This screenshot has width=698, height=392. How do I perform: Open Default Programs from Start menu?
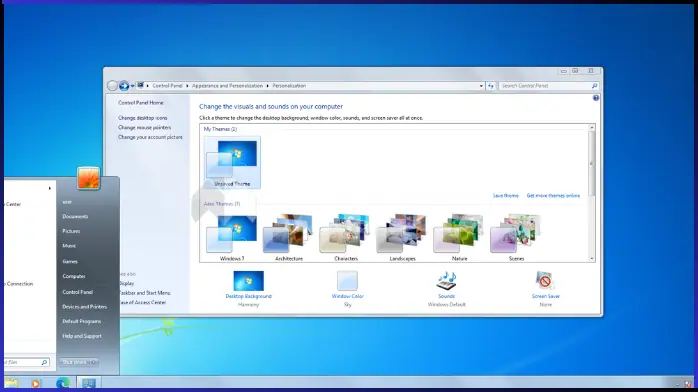pyautogui.click(x=81, y=321)
